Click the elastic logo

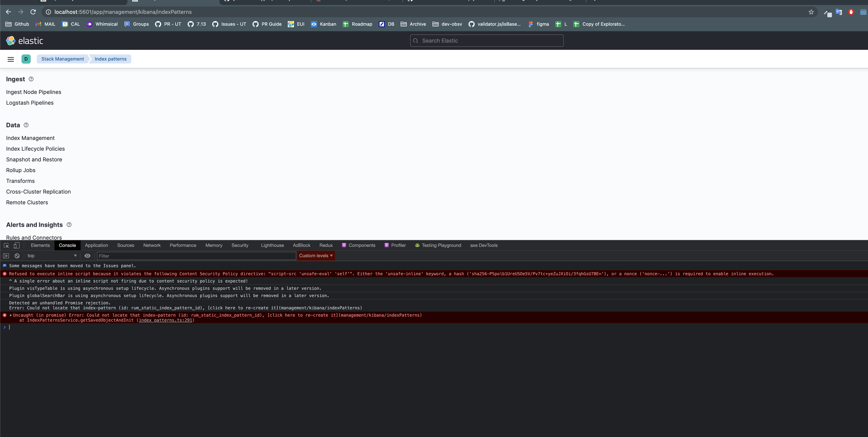25,41
